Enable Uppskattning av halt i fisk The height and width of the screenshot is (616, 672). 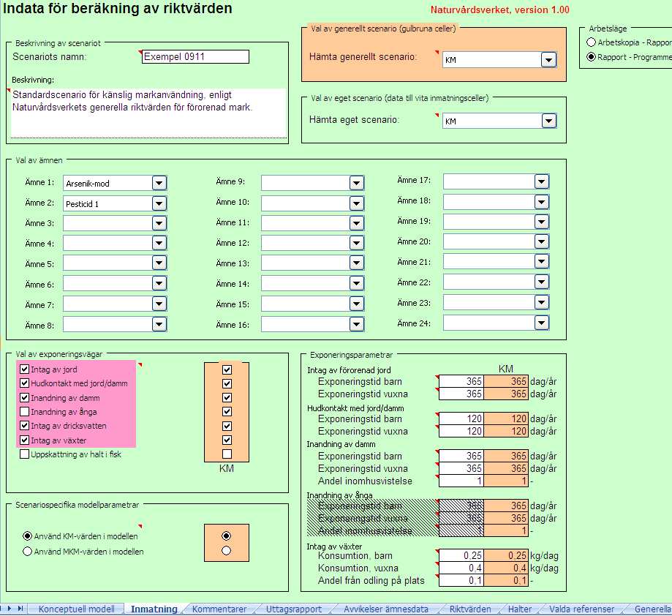[24, 454]
